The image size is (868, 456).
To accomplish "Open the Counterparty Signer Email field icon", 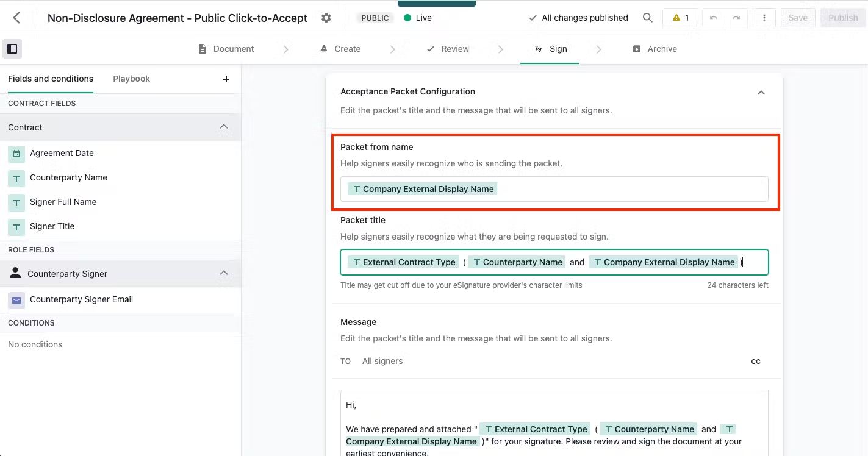I will pyautogui.click(x=16, y=299).
